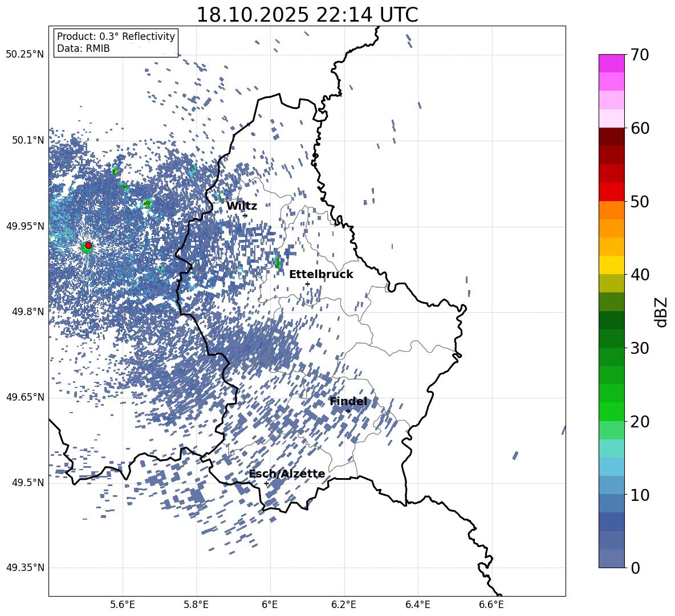Click the colorbar value 10
The height and width of the screenshot is (616, 675).
640,495
